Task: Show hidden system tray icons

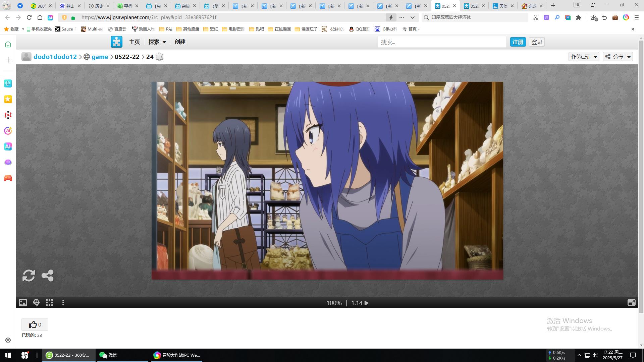Action: coord(579,355)
